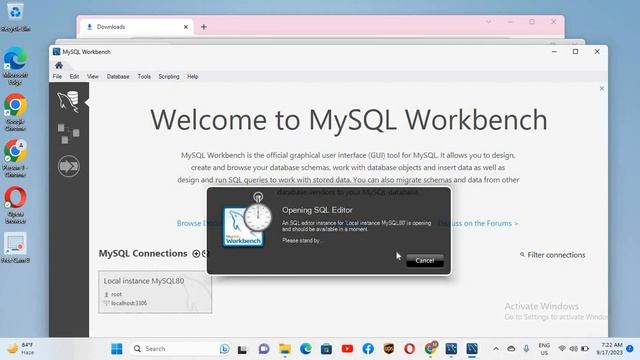Show hidden system tray icons
640x360 pixels.
pos(496,349)
